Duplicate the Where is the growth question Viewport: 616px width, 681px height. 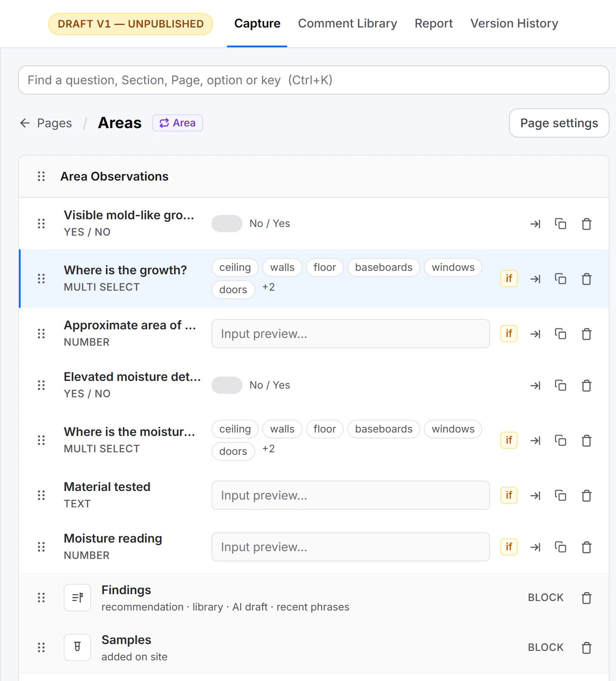coord(561,279)
